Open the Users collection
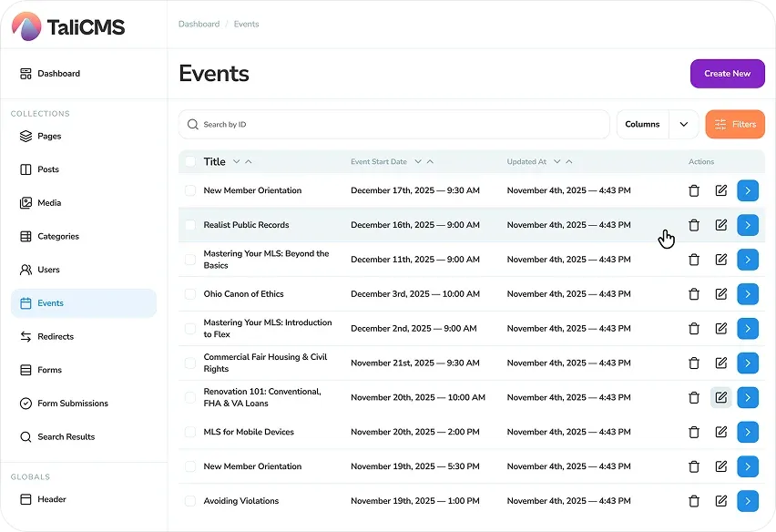The image size is (776, 532). (84, 270)
